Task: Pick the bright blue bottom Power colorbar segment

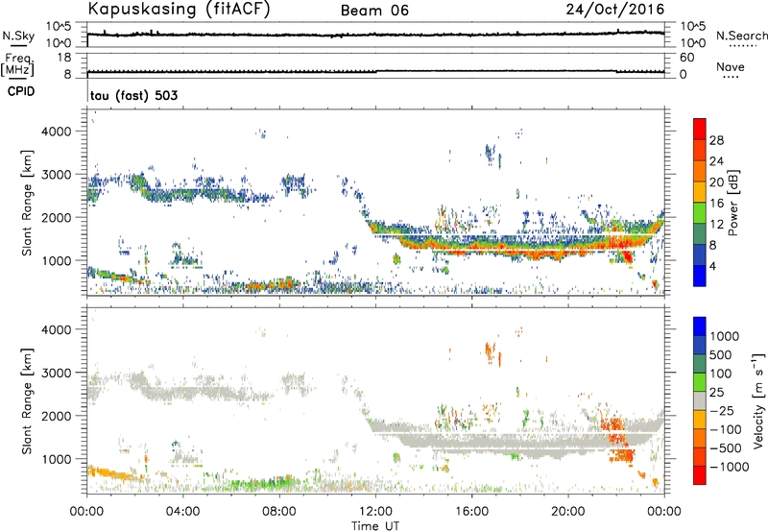Action: point(700,276)
